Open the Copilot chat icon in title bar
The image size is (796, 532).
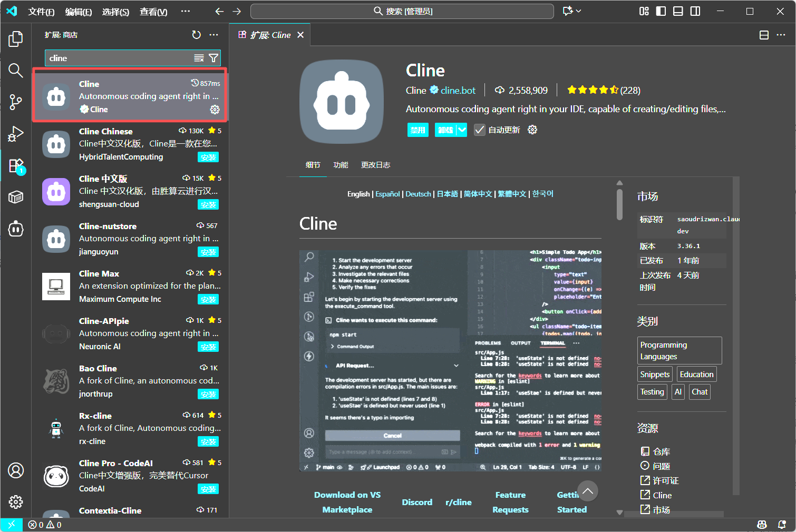[x=568, y=11]
